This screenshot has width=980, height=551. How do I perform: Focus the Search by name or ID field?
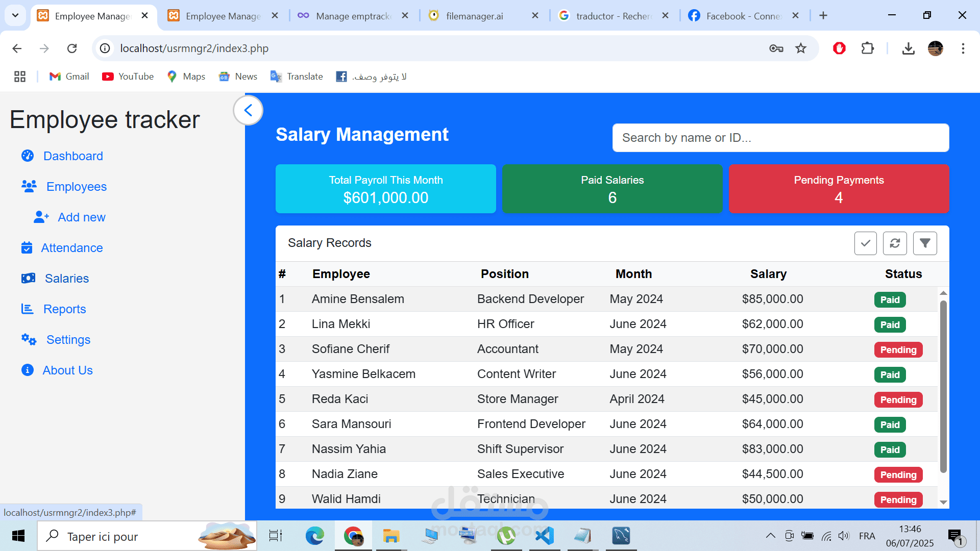click(x=780, y=138)
